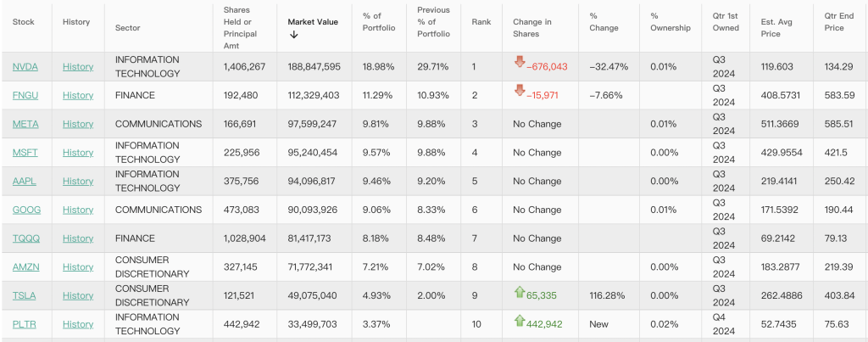Screen dimensions: 868x342
Task: Sort by Change in Shares column header
Action: pyautogui.click(x=531, y=28)
